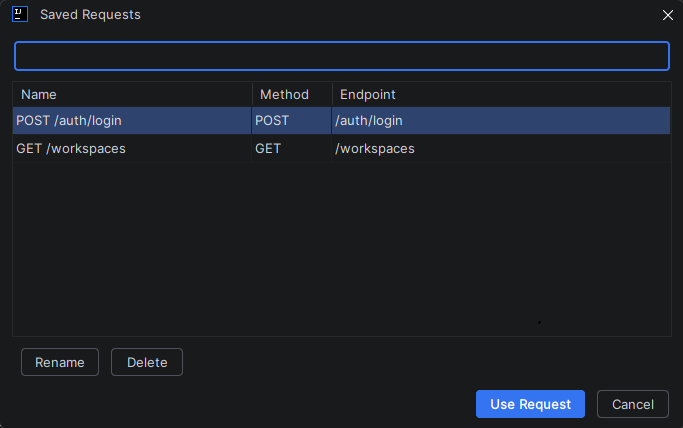This screenshot has height=428, width=683.
Task: Sort by the Method column header
Action: click(292, 94)
